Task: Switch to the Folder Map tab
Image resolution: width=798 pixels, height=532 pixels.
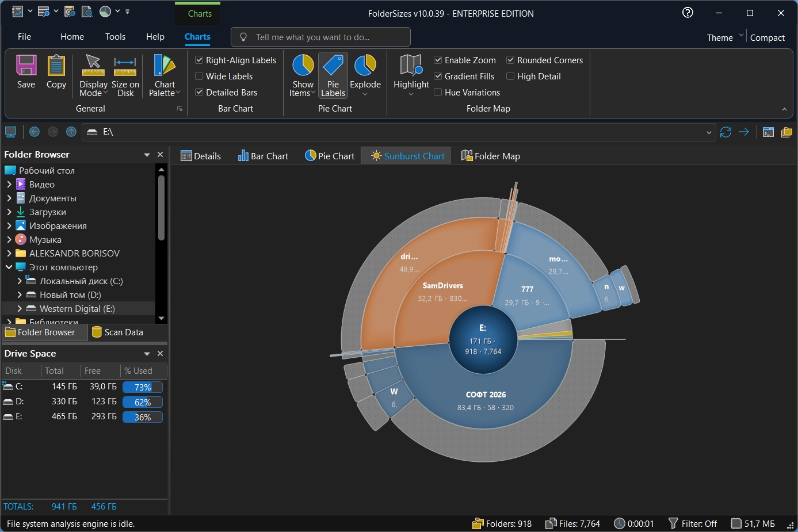Action: click(491, 156)
